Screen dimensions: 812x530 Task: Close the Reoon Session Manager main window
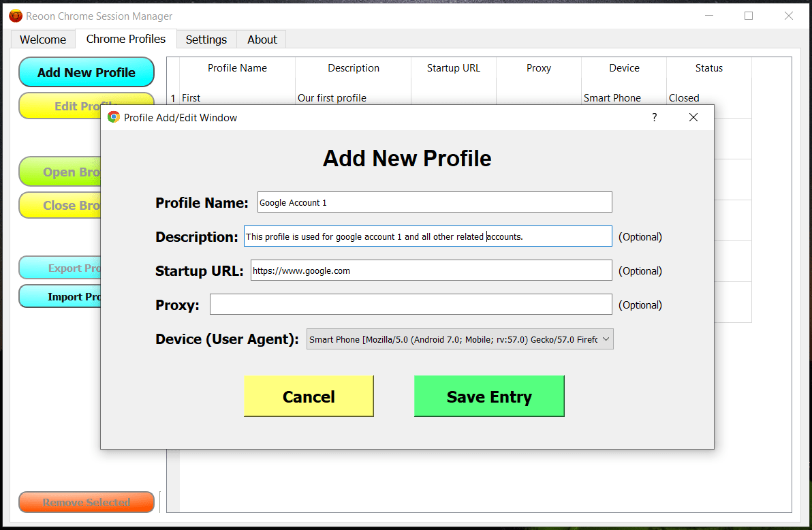[x=789, y=16]
